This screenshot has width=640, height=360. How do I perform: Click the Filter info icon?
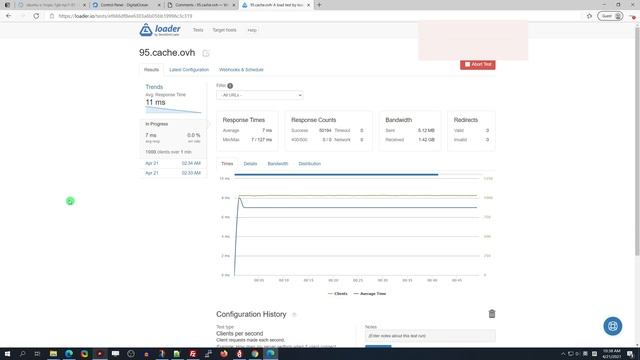coord(230,86)
